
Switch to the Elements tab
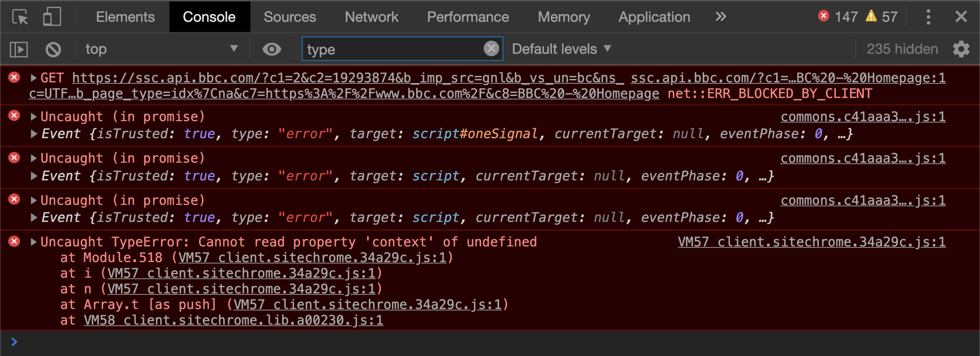(125, 17)
